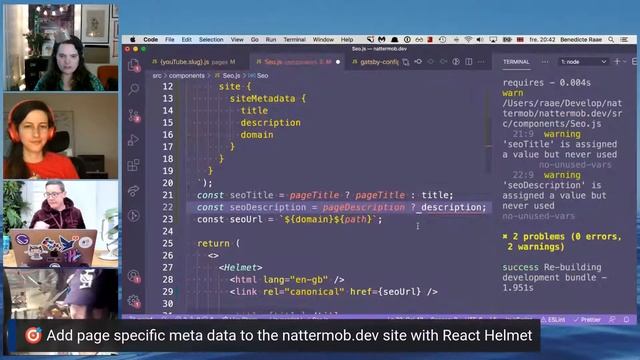
Task: Click the 2 problems summary in terminal
Action: pos(562,242)
